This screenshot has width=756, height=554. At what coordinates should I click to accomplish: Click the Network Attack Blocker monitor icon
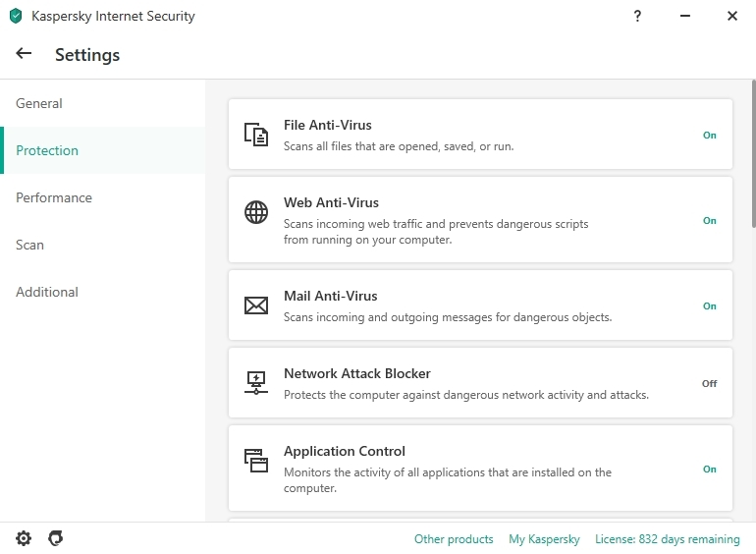point(256,382)
